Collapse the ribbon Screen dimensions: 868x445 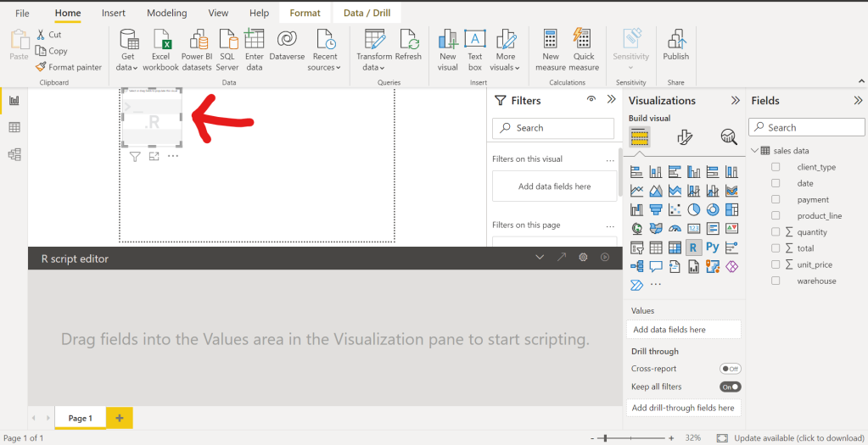[x=861, y=81]
